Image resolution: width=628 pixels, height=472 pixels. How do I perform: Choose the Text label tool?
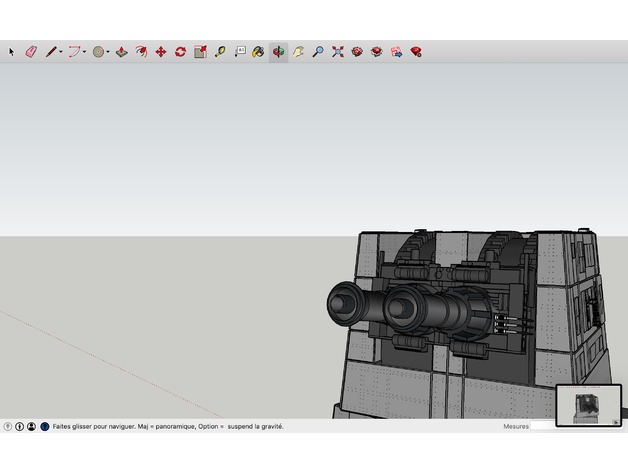click(240, 52)
